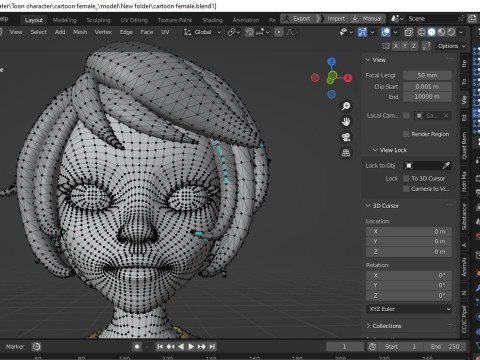The image size is (480, 360).
Task: Toggle the show overlays button
Action: tap(386, 32)
